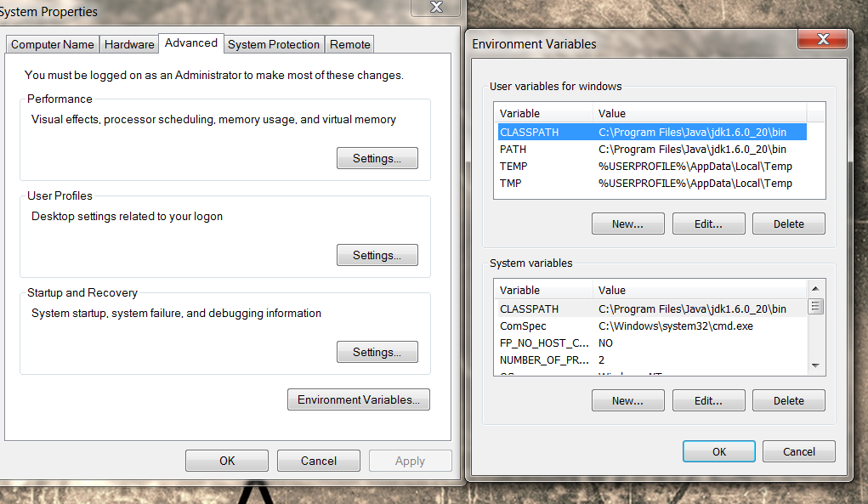This screenshot has height=504, width=868.
Task: Click the system variables Variable column header
Action: 543,291
